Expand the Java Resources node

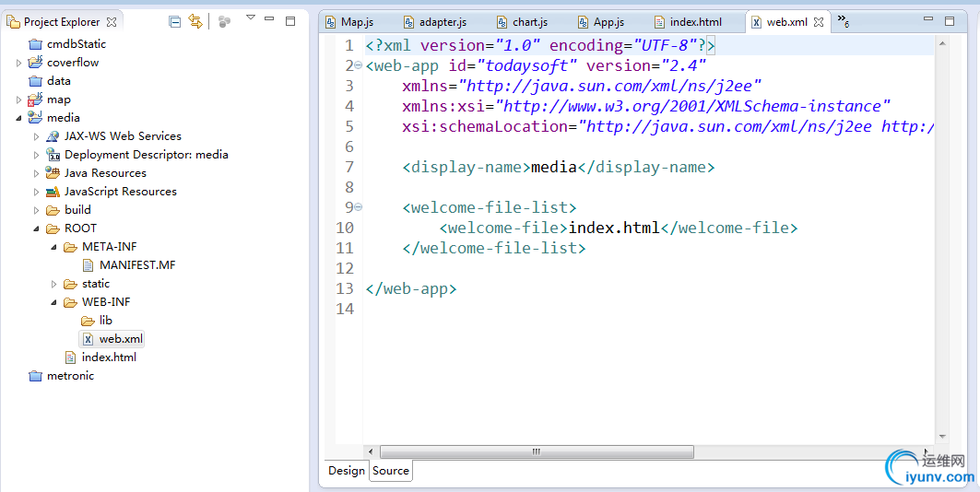pyautogui.click(x=36, y=173)
